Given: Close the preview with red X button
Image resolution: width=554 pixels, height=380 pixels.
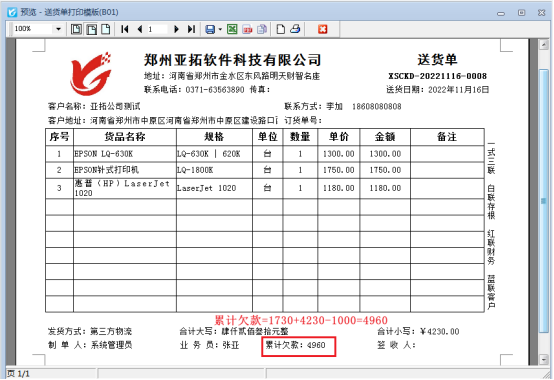Looking at the screenshot, I should pos(323,29).
